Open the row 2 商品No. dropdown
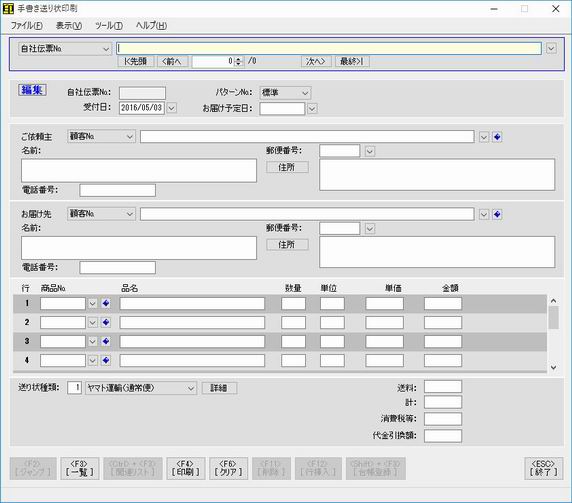 pos(93,322)
